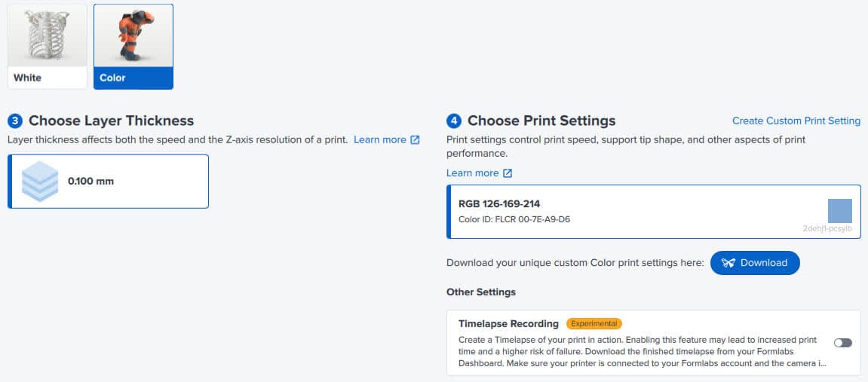Click butterfly icon on Download button
Viewport: 868px width, 382px height.
coord(728,263)
